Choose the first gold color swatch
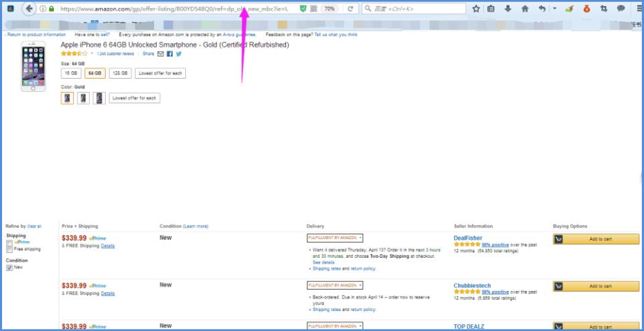 [67, 98]
